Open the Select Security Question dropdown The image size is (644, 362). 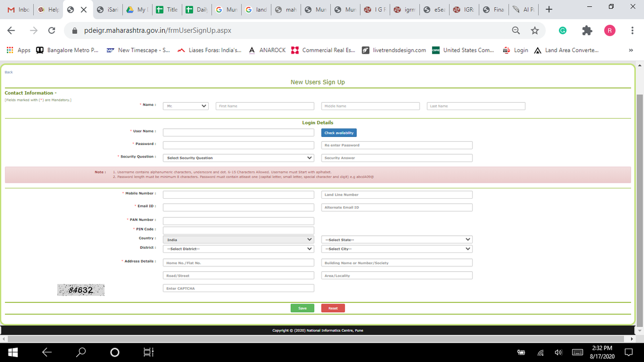tap(238, 158)
